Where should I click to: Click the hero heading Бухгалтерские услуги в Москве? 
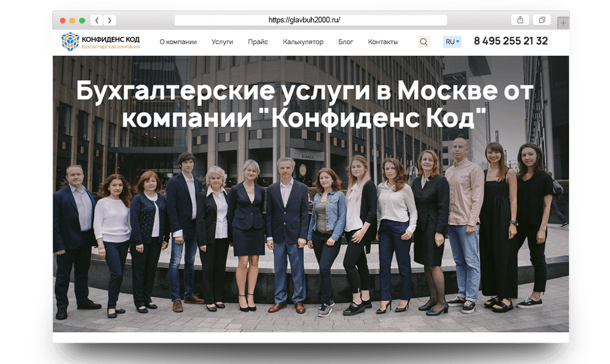point(304,104)
